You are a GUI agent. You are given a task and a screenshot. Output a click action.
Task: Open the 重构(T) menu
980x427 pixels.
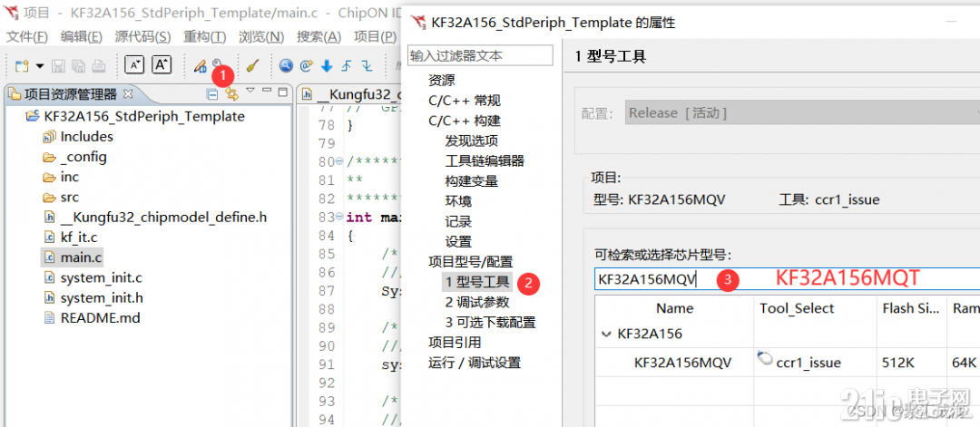204,37
